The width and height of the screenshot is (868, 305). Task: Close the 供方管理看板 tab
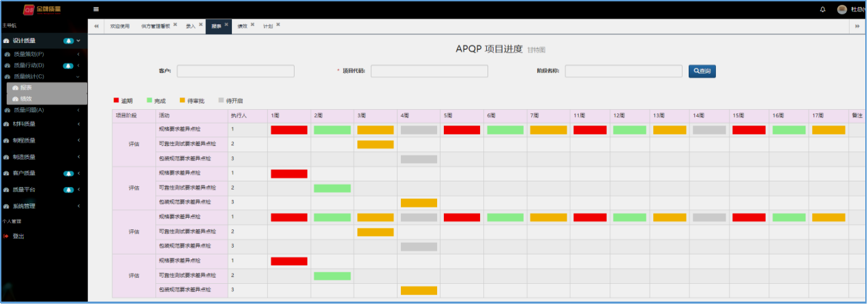click(175, 25)
